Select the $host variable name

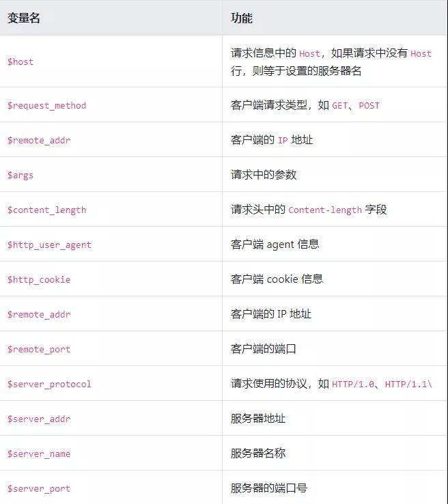pyautogui.click(x=20, y=61)
